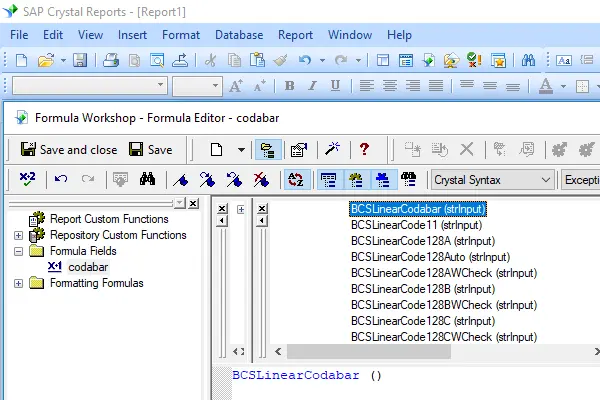Find and replace binoculars in editor toolbar
This screenshot has height=400, width=600.
[147, 179]
